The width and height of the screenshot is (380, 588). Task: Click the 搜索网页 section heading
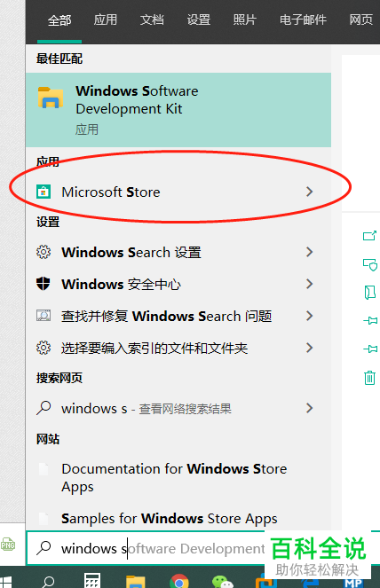point(59,378)
